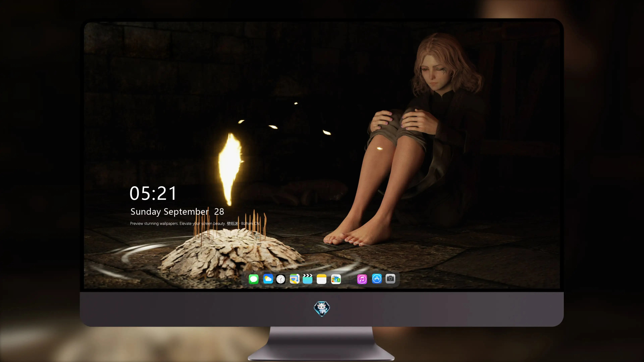
Task: Launch the clapperboard Videos app in the dock
Action: [x=308, y=279]
